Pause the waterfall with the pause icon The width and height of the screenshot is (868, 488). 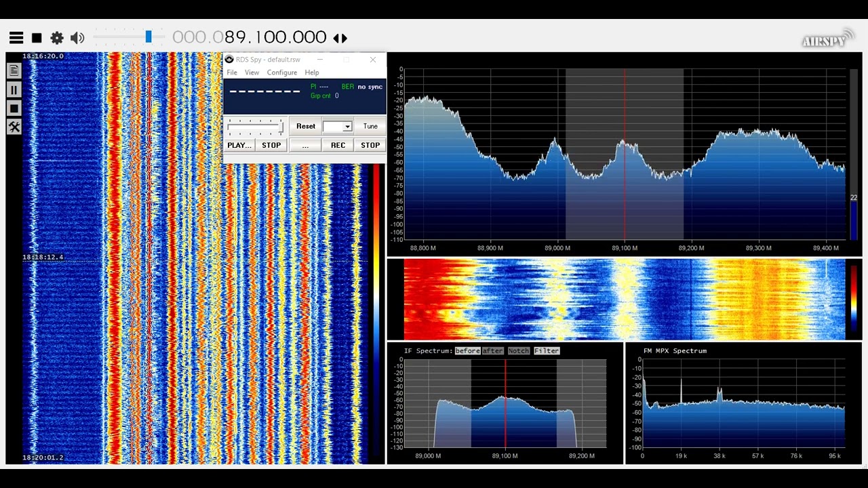(14, 89)
